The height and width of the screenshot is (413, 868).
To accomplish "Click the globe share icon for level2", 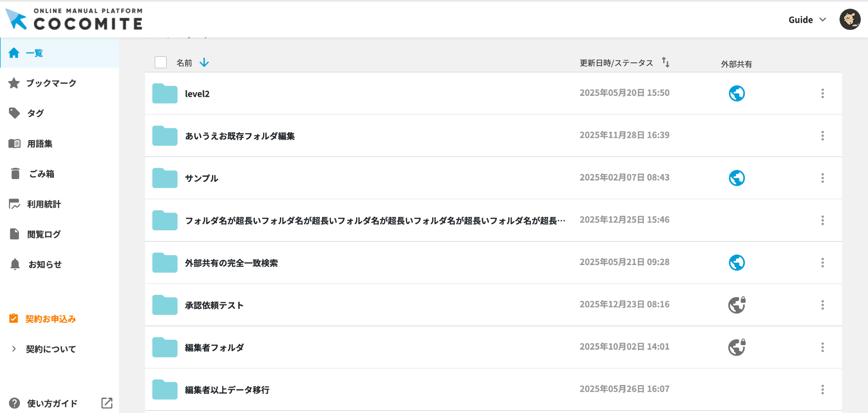I will (736, 94).
